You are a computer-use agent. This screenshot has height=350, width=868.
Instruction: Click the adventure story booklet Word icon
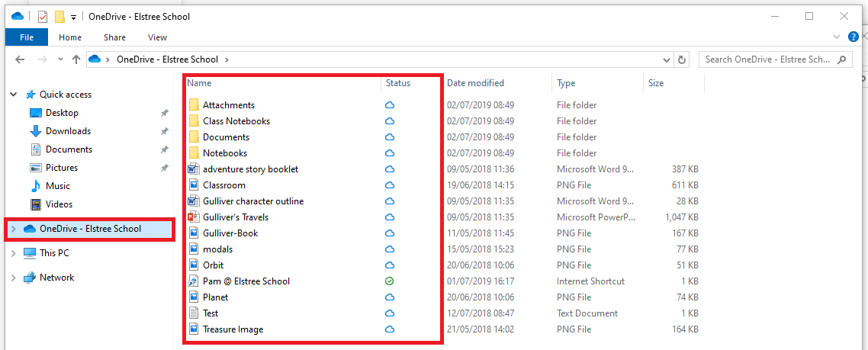(x=193, y=169)
